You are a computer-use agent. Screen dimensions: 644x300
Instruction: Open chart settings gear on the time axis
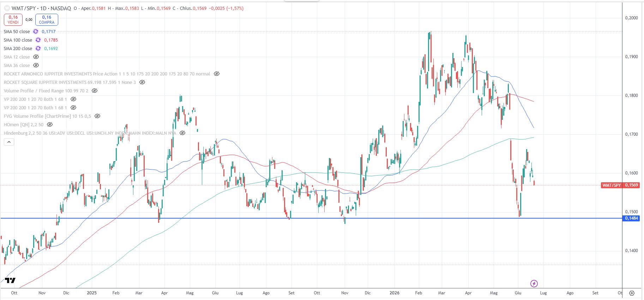point(632,293)
